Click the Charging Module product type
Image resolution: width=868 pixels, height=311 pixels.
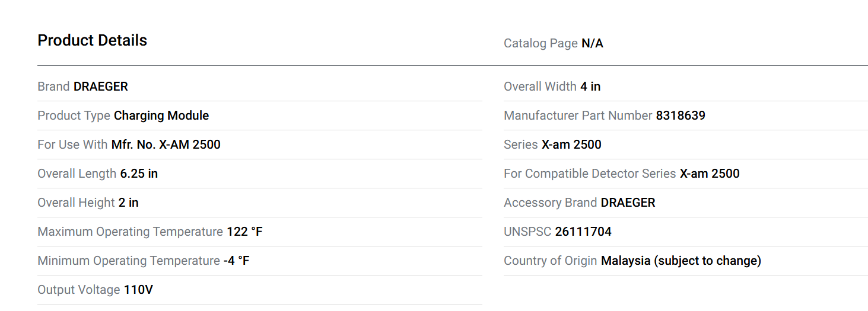point(161,116)
